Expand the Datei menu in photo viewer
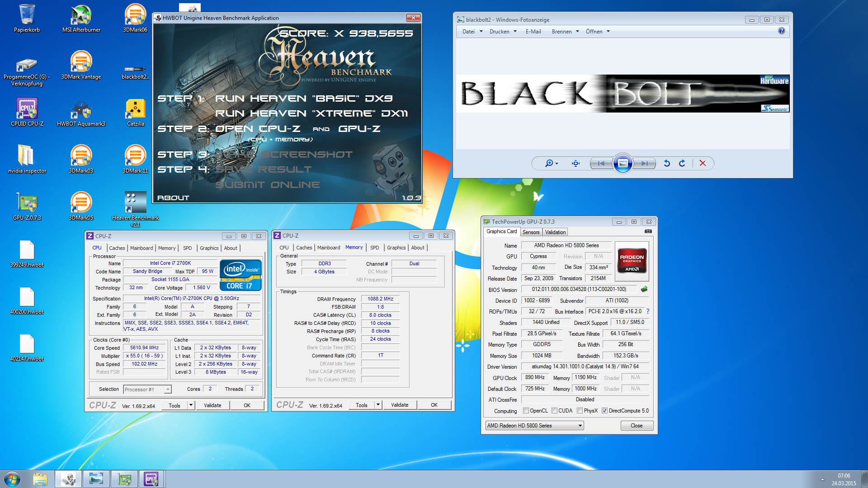868x488 pixels. click(472, 31)
